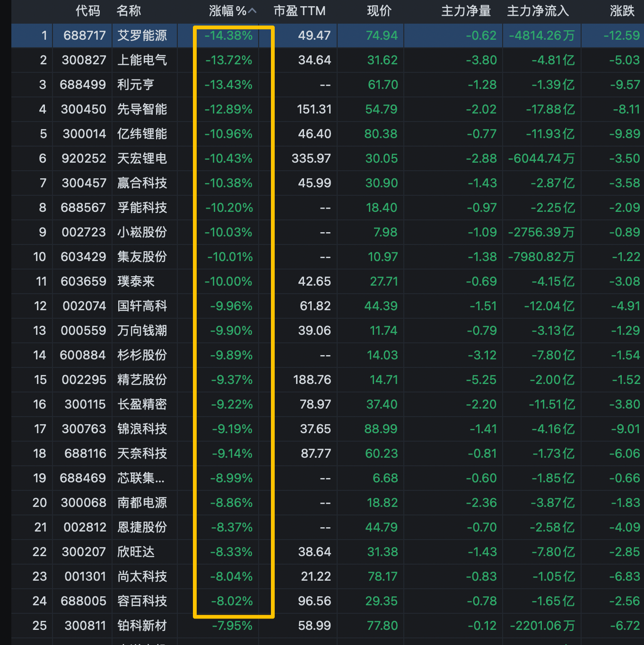Click stock code 300450

point(83,109)
